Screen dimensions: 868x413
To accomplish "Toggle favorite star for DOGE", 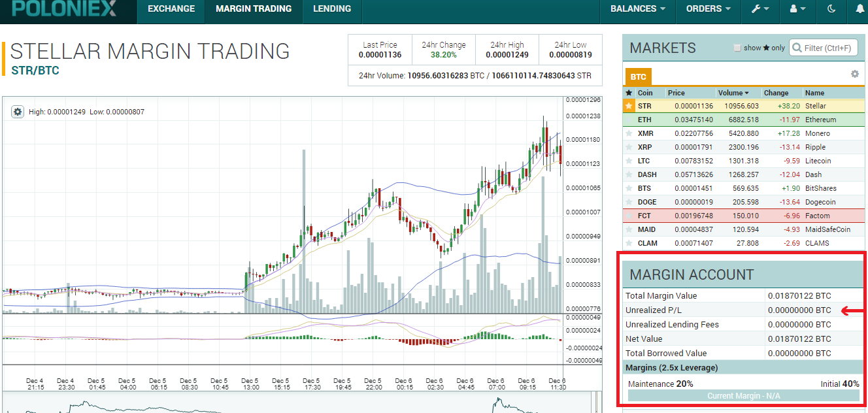I will point(629,202).
